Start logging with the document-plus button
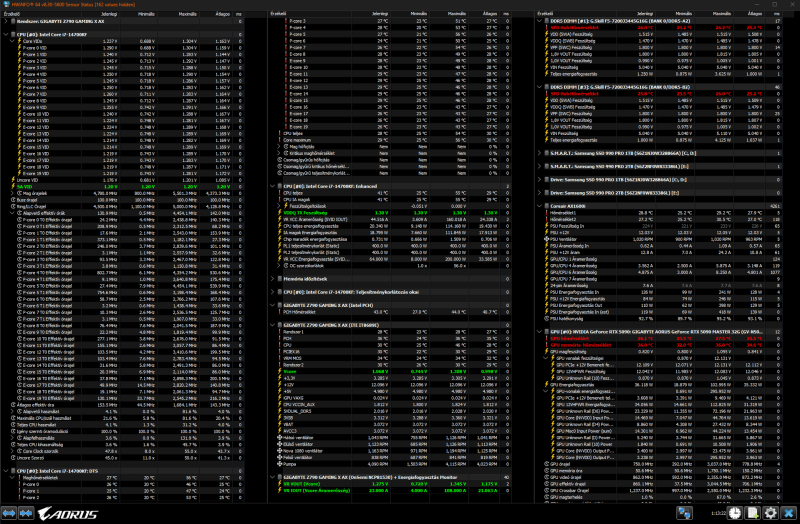 [x=753, y=513]
